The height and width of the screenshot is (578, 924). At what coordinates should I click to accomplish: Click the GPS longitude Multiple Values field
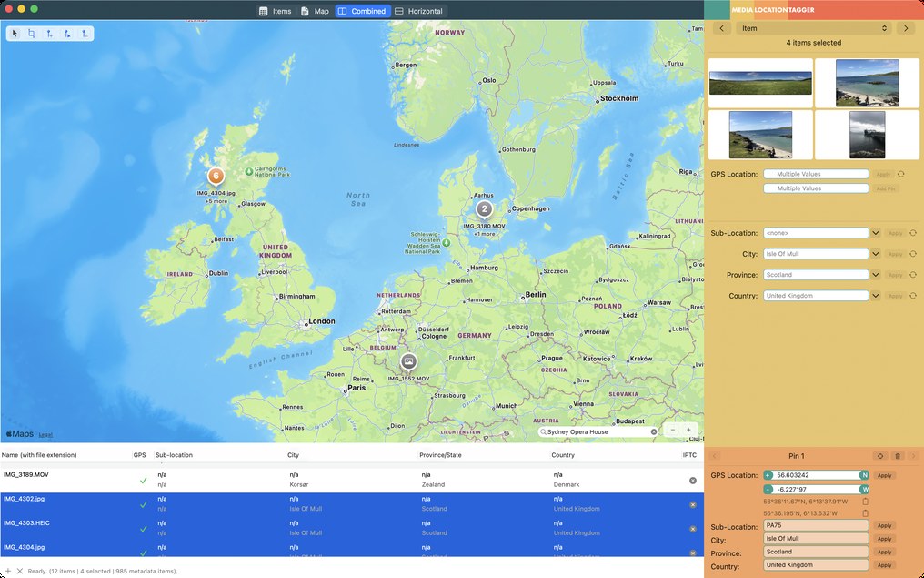click(816, 188)
